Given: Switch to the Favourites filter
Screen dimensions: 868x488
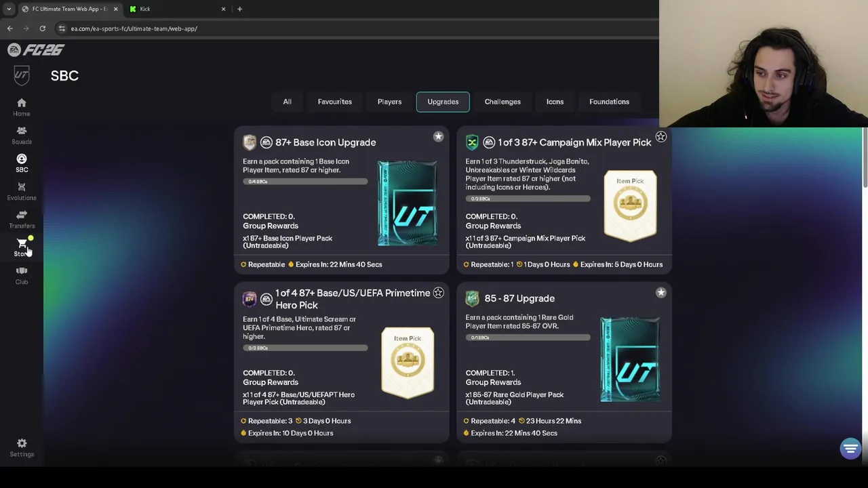Looking at the screenshot, I should [x=335, y=102].
